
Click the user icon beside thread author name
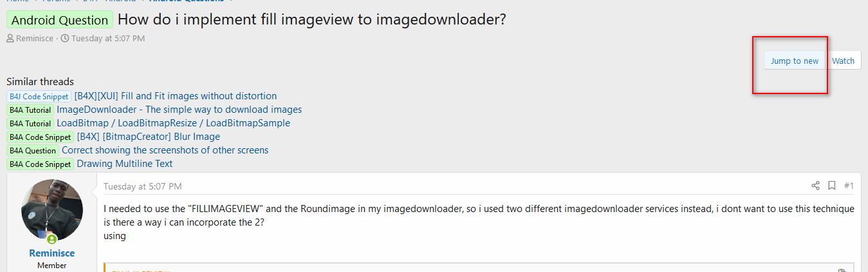point(10,39)
